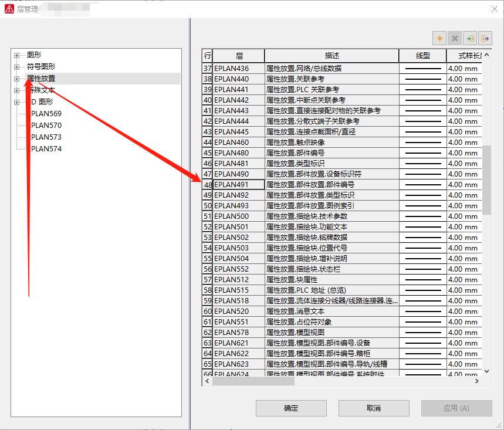Click the EPLAN500 layer name cell
This screenshot has width=504, height=430.
tap(238, 216)
